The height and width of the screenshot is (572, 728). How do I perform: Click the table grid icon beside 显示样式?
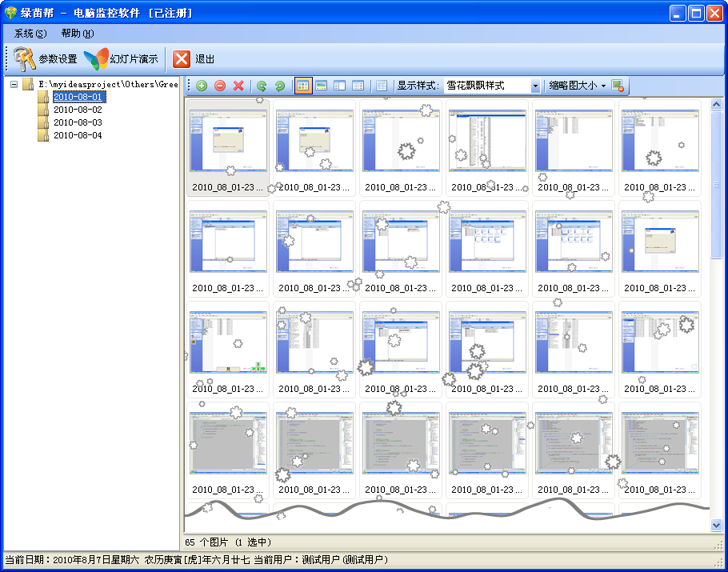pos(382,86)
